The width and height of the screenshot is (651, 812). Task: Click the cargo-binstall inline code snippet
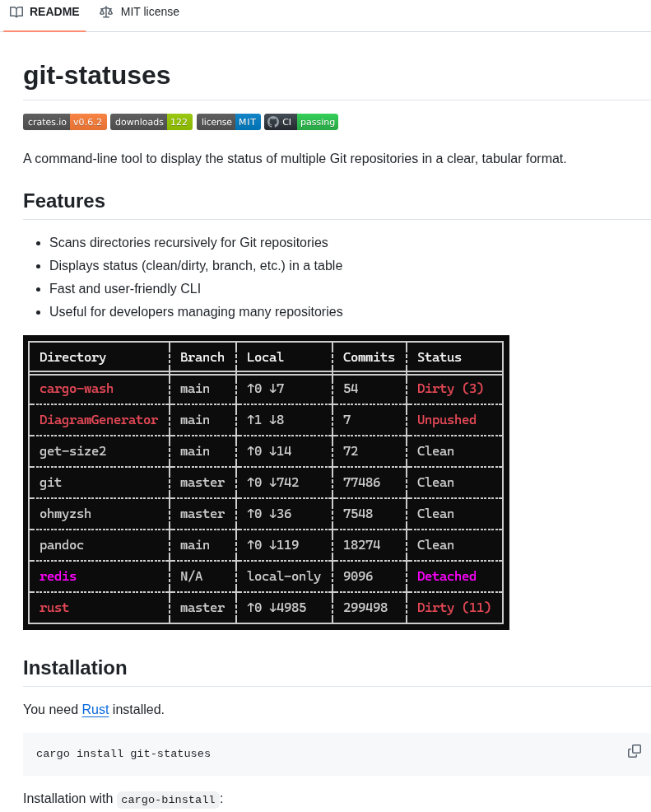click(x=168, y=799)
